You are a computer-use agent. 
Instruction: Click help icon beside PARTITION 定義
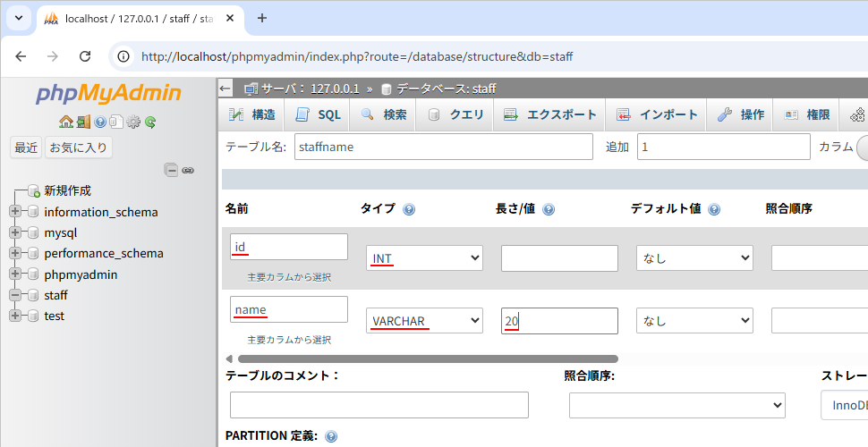coord(331,436)
